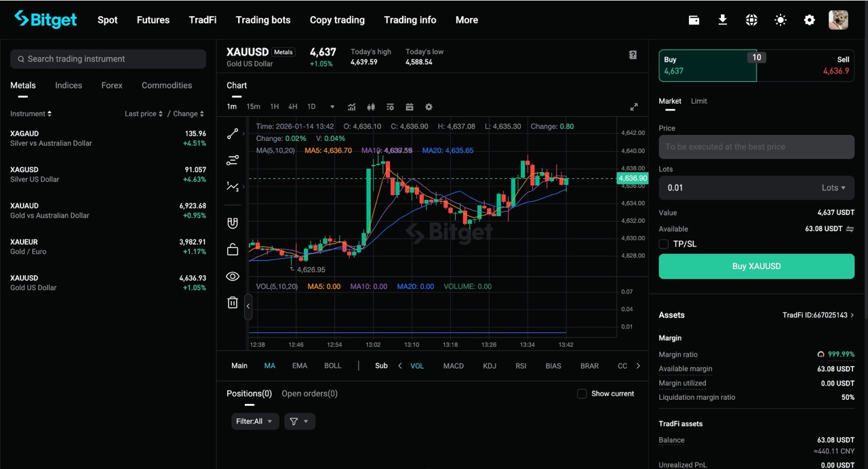This screenshot has width=868, height=469.
Task: Enable the TP/SL checkbox
Action: [x=663, y=244]
